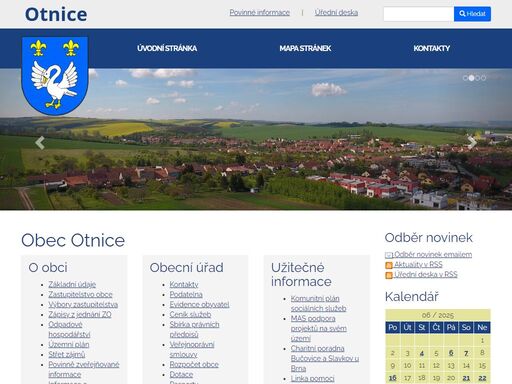Click the Otnice swan coat of arms
The width and height of the screenshot is (512, 384).
(x=55, y=76)
